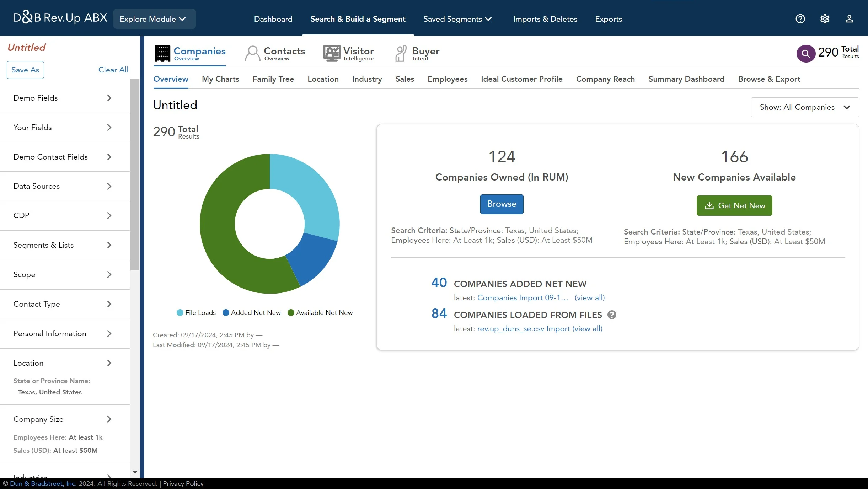
Task: Open Imports & Deletes page
Action: click(x=545, y=19)
